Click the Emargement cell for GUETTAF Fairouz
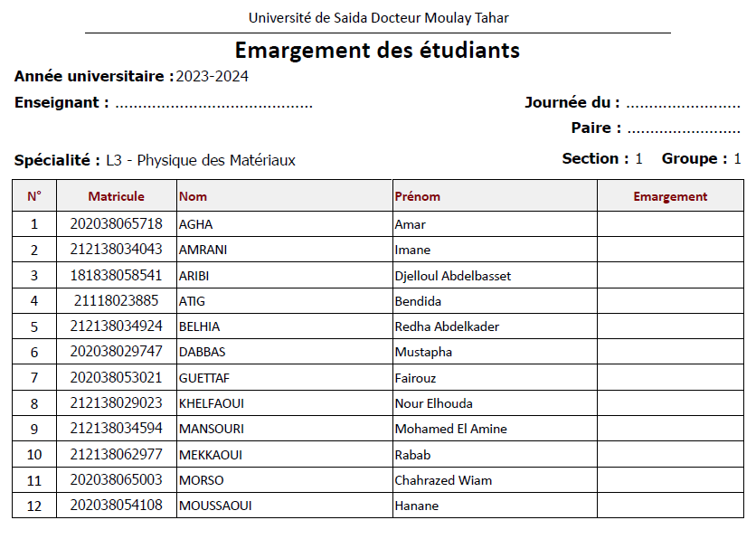This screenshot has width=756, height=539. click(x=670, y=378)
